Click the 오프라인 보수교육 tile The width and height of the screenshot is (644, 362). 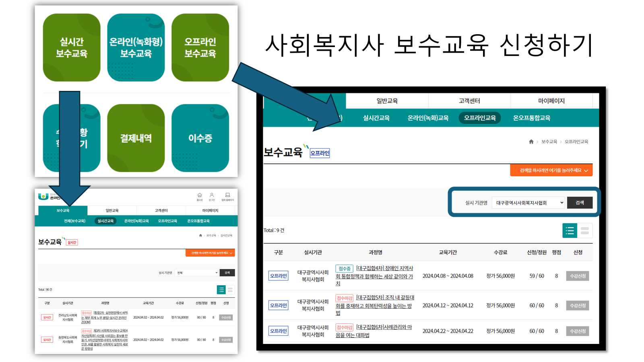200,47
